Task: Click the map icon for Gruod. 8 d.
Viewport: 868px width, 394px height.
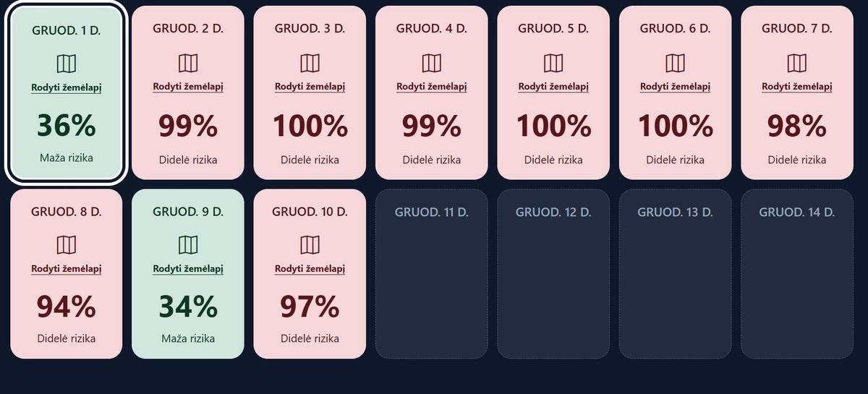Action: pyautogui.click(x=66, y=245)
